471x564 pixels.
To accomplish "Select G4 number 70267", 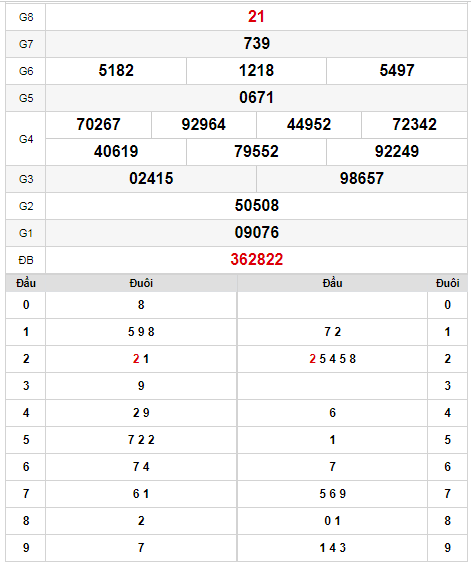I will 98,124.
